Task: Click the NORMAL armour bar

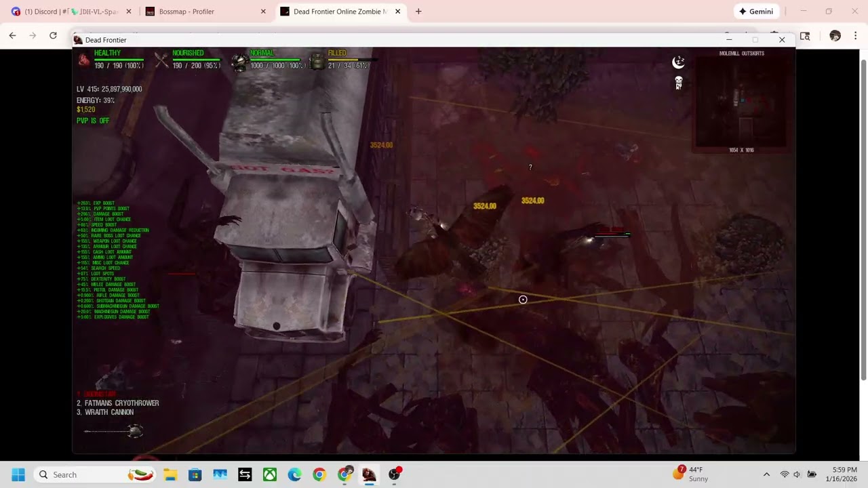Action: pos(275,60)
